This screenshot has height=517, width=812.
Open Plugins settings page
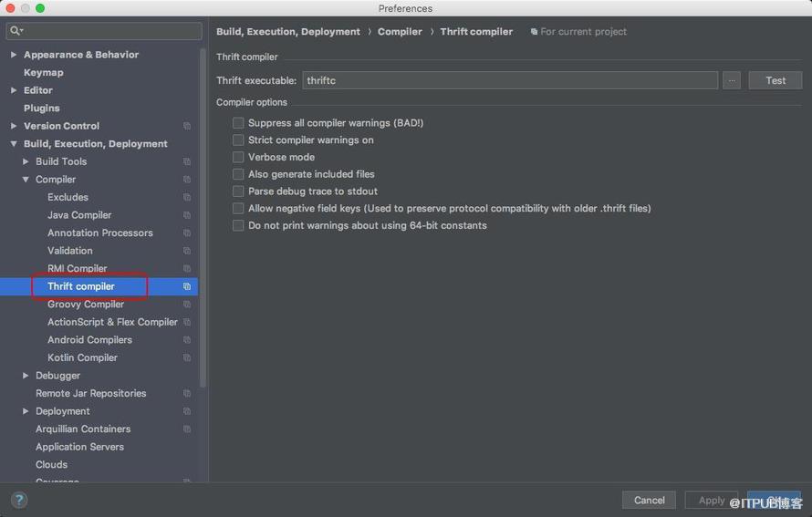coord(41,109)
